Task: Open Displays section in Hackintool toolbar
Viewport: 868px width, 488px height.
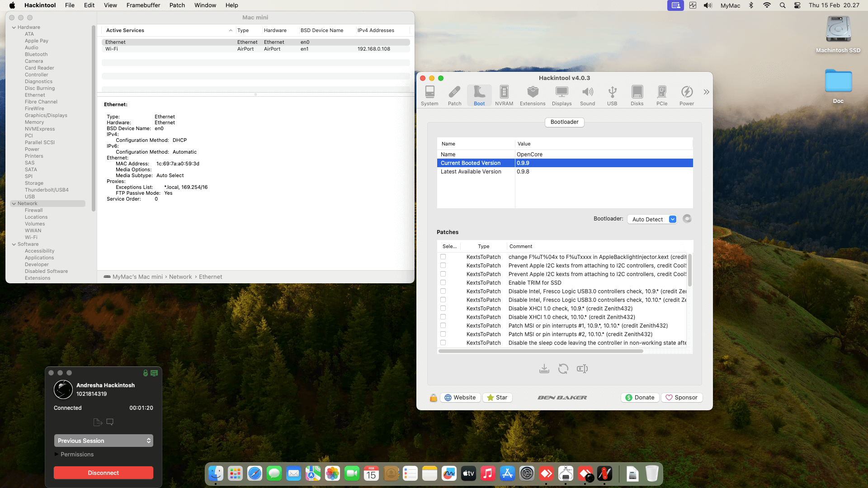Action: coord(561,95)
